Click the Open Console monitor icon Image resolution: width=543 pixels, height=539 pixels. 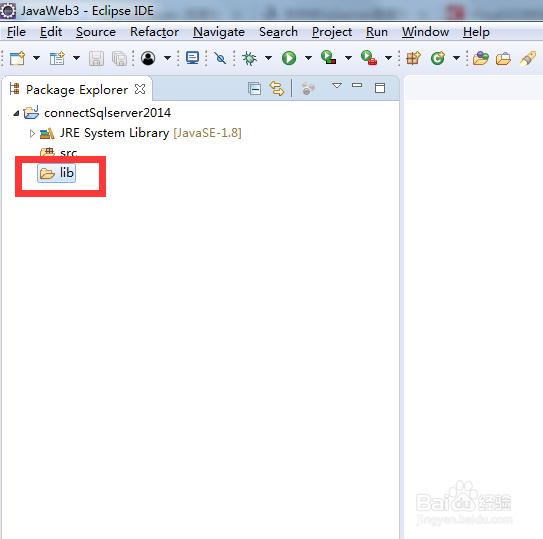point(192,58)
